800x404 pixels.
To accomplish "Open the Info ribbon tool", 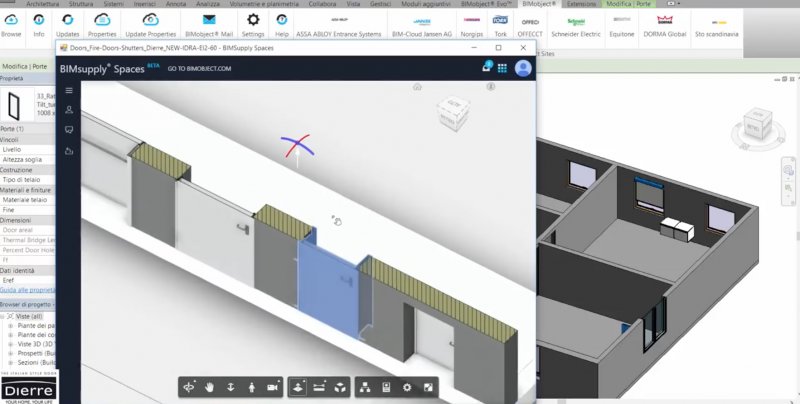I will click(x=39, y=24).
